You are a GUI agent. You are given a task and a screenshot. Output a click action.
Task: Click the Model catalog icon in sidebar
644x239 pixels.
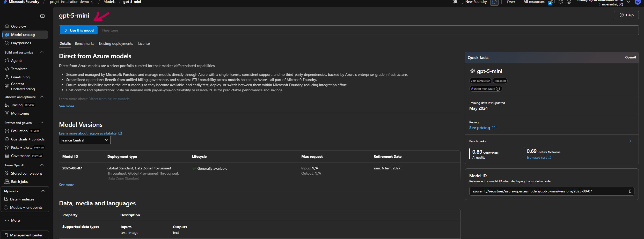[7, 35]
